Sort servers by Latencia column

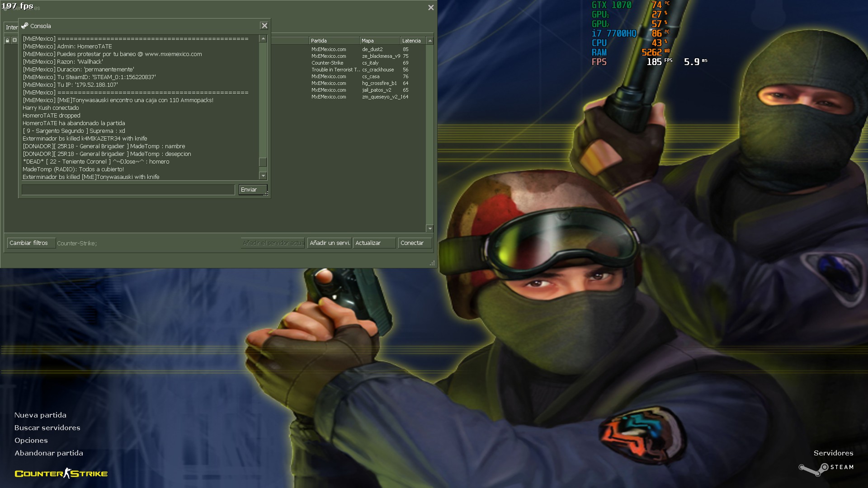(413, 41)
